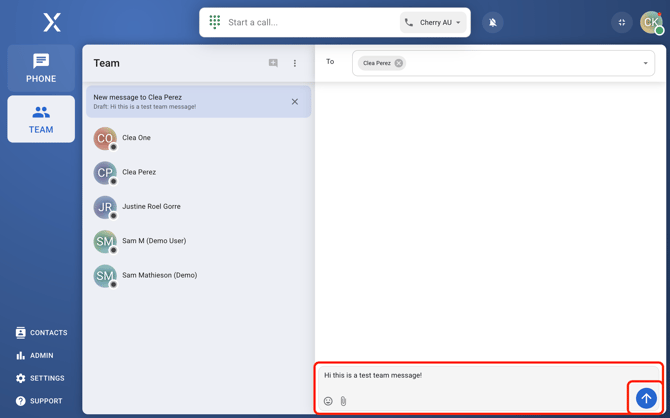The width and height of the screenshot is (670, 418).
Task: Send the message with arrow button
Action: coord(646,398)
